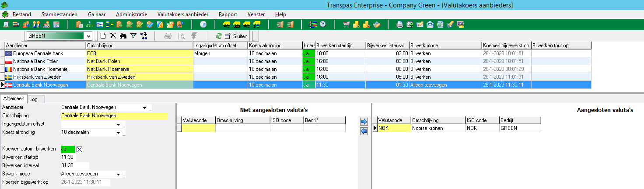Click the globe document toolbar icon
The image size is (644, 189).
440,24
